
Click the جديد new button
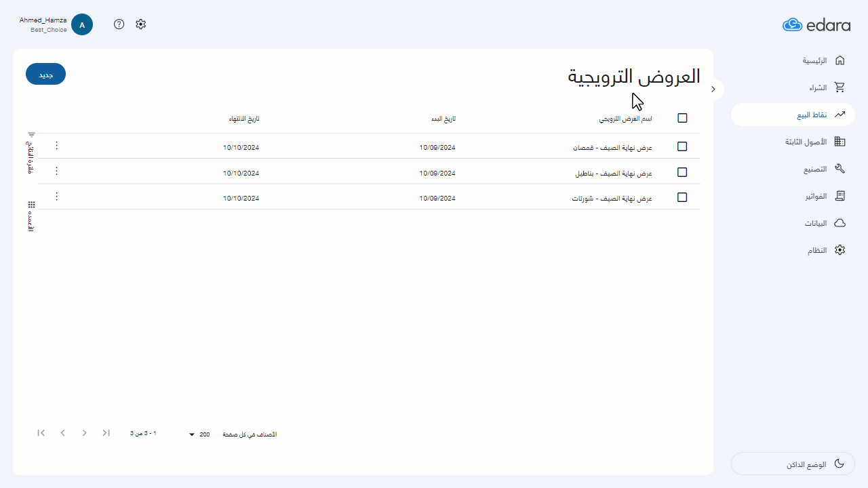(45, 74)
